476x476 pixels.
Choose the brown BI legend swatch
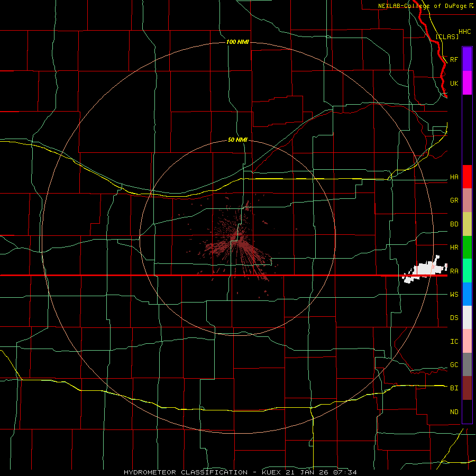tap(467, 388)
